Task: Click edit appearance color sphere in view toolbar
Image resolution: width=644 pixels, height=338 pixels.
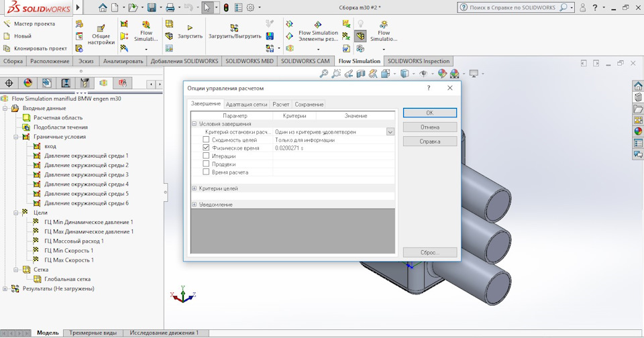Action: pyautogui.click(x=442, y=74)
